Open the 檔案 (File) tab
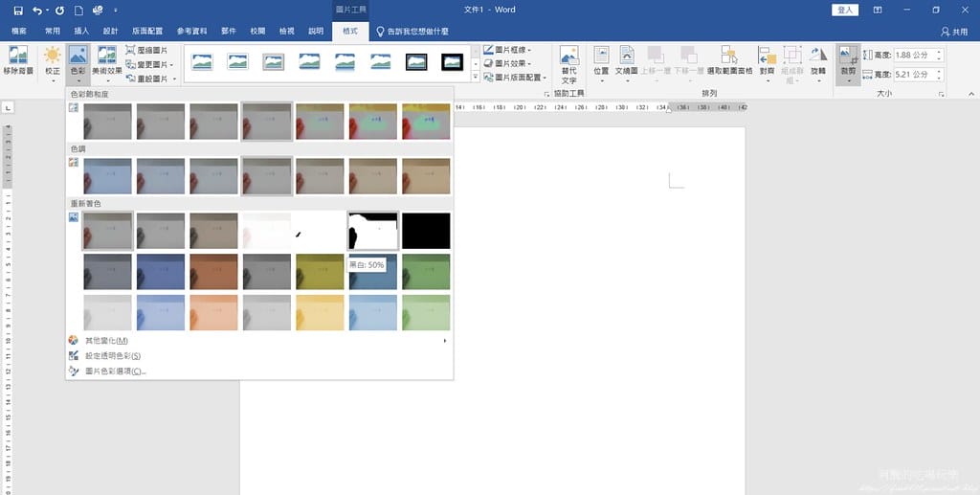The width and height of the screenshot is (980, 495). point(19,32)
